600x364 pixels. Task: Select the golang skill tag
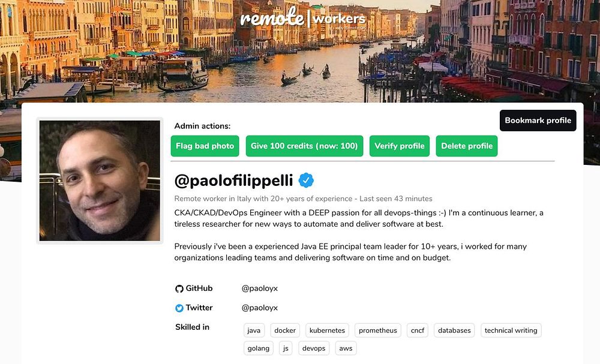(x=258, y=348)
